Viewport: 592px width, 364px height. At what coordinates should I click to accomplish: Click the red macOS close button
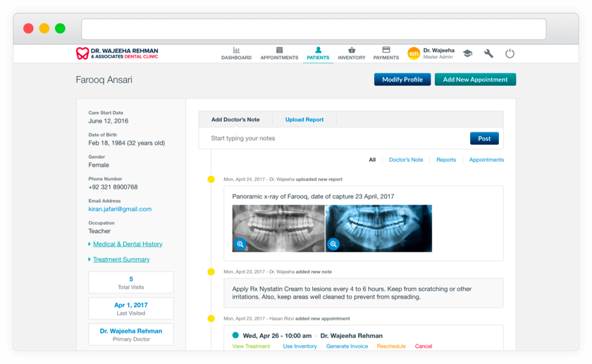[28, 28]
